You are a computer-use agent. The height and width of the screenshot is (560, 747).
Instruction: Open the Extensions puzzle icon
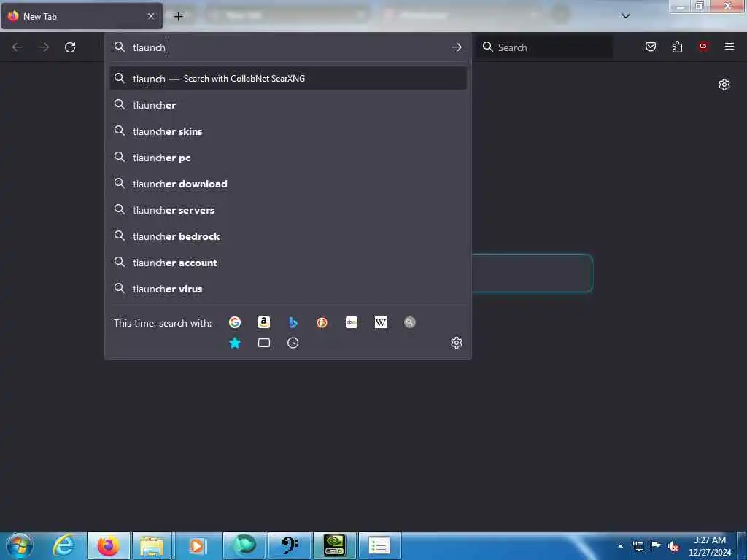pyautogui.click(x=677, y=47)
